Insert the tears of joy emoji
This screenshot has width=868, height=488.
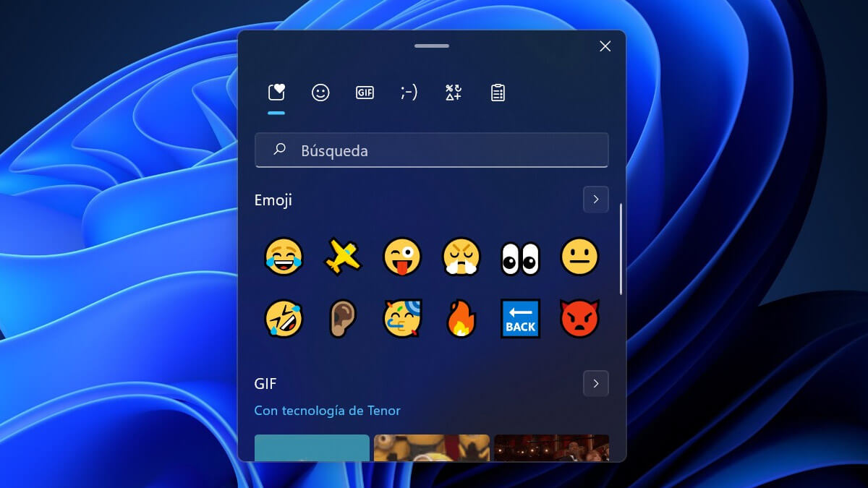coord(284,257)
